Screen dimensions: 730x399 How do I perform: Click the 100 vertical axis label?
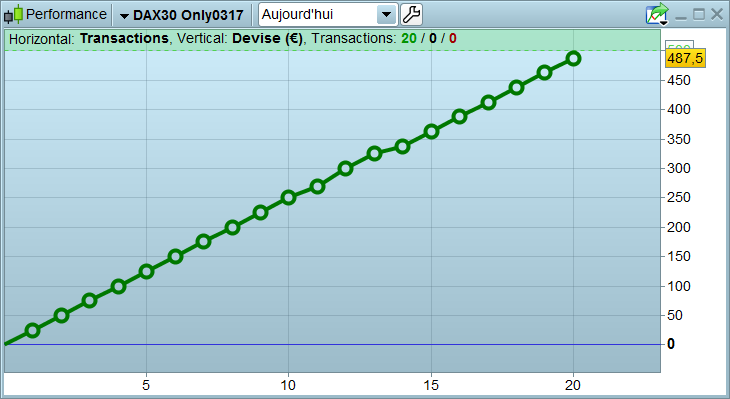pyautogui.click(x=679, y=286)
